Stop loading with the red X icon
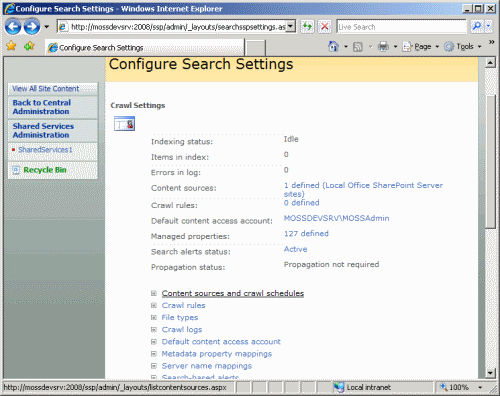 pos(324,26)
